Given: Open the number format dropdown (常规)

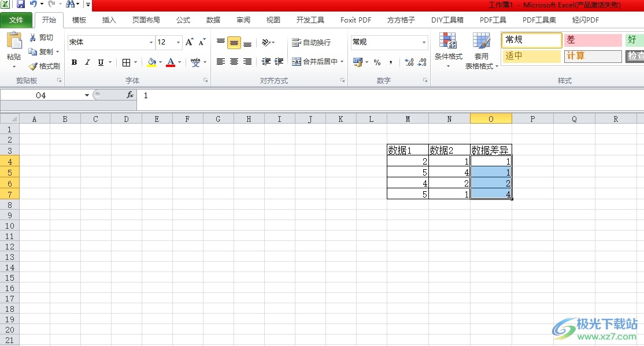Looking at the screenshot, I should point(424,42).
